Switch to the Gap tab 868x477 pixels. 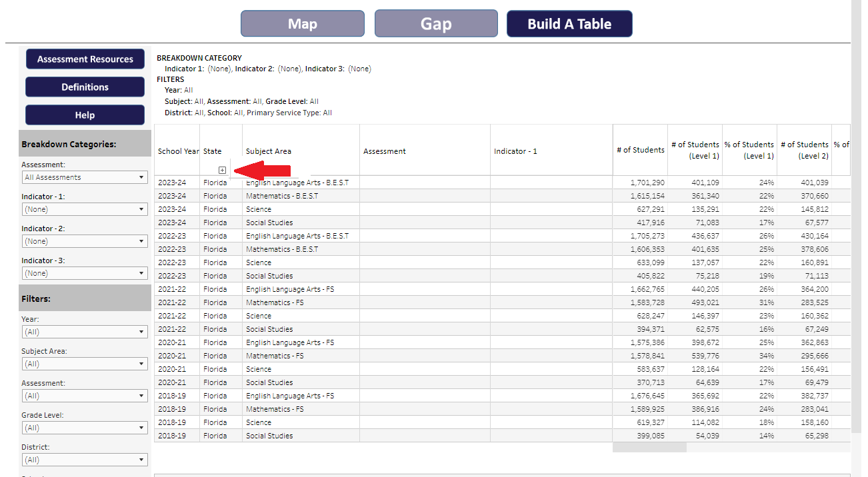[x=436, y=24]
